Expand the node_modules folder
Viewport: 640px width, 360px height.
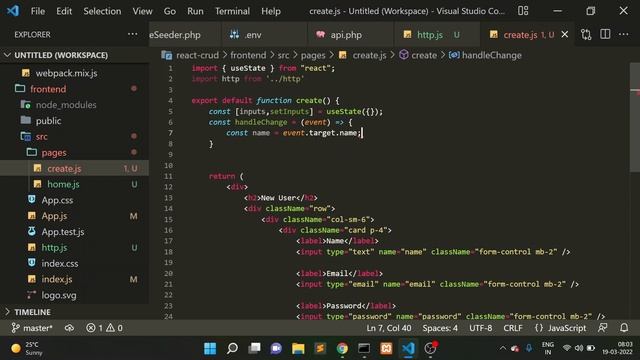(x=66, y=105)
